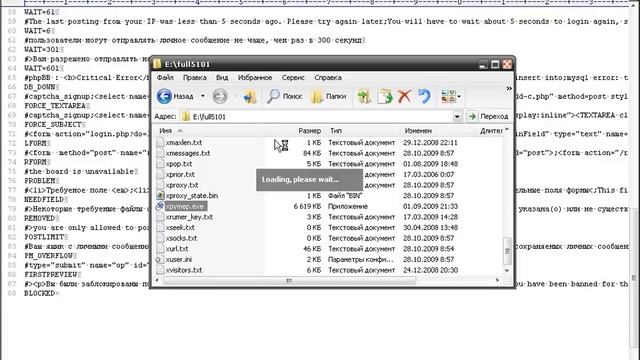Sort files by the Имя column

pos(209,131)
